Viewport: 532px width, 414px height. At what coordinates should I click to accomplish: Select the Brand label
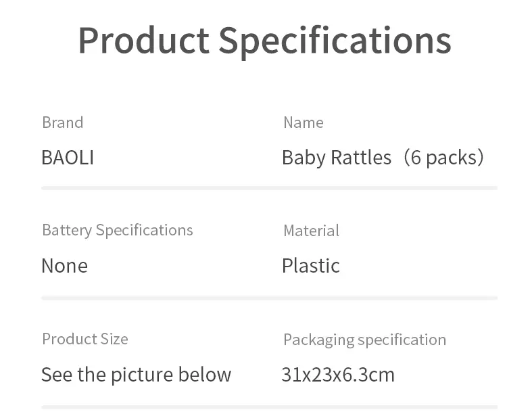[x=62, y=122]
